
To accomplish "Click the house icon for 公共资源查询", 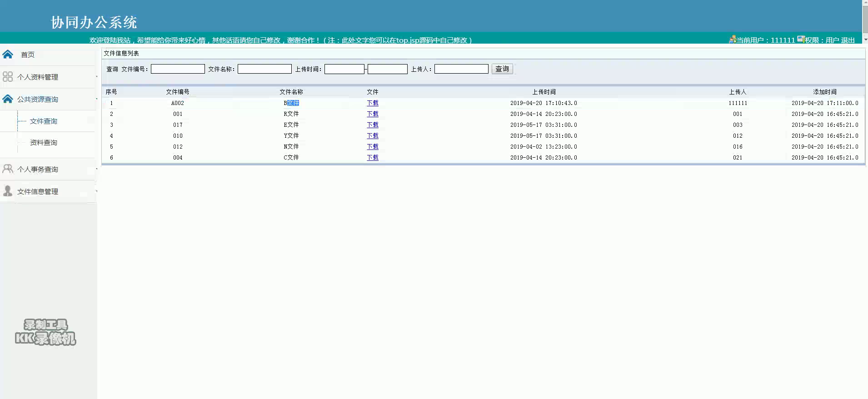I will pyautogui.click(x=8, y=99).
